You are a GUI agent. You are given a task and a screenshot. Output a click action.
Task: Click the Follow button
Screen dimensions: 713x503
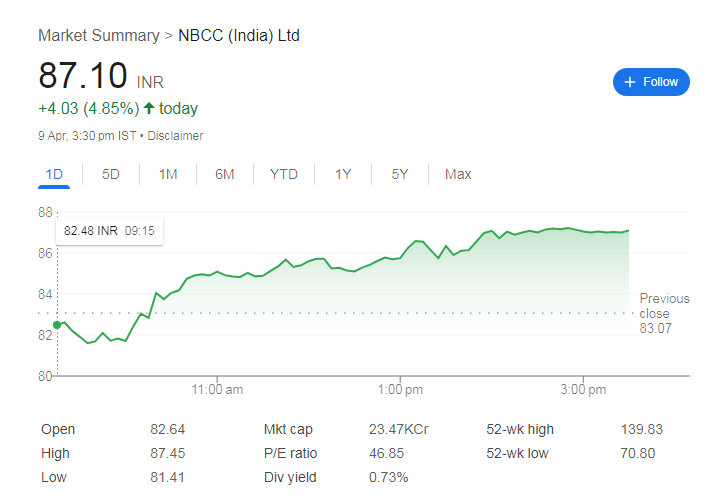[651, 82]
